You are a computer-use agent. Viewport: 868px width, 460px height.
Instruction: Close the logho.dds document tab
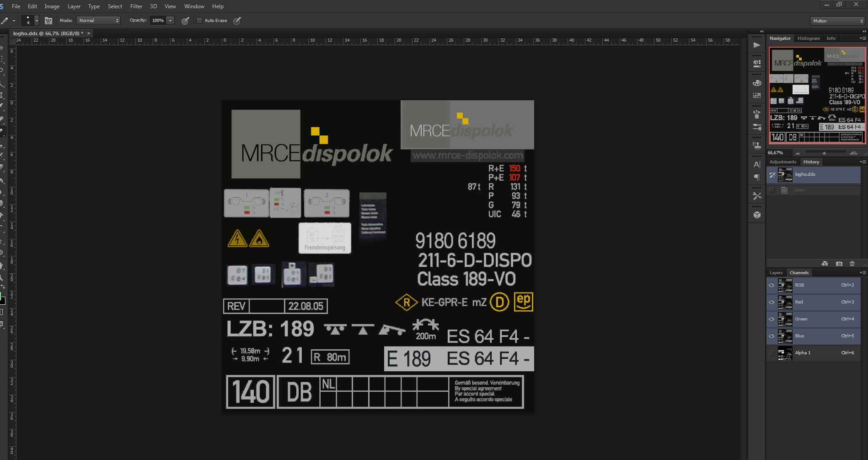(89, 33)
